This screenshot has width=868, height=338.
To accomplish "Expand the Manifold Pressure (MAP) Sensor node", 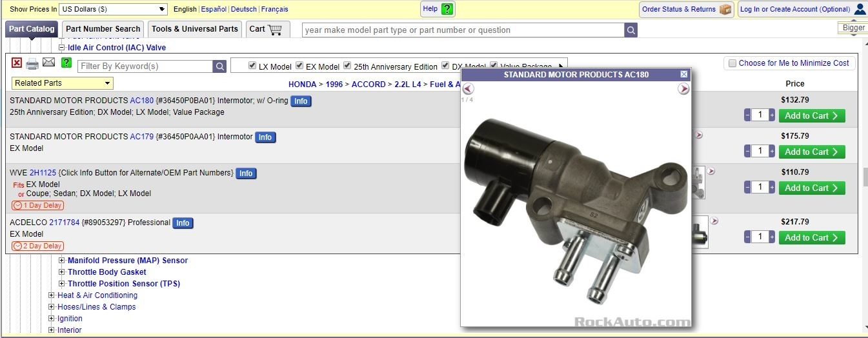I will pos(62,261).
